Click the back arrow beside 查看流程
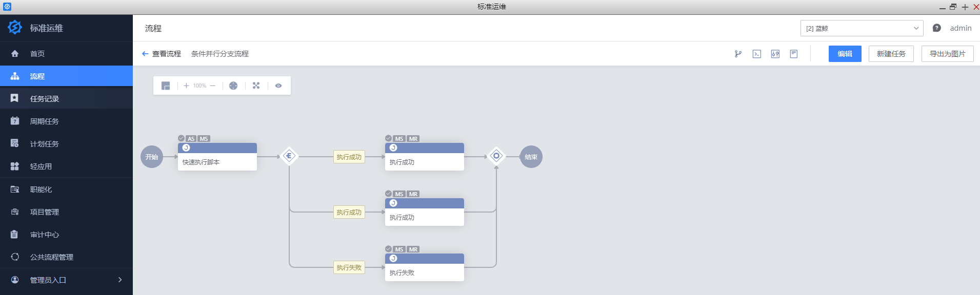 [145, 54]
